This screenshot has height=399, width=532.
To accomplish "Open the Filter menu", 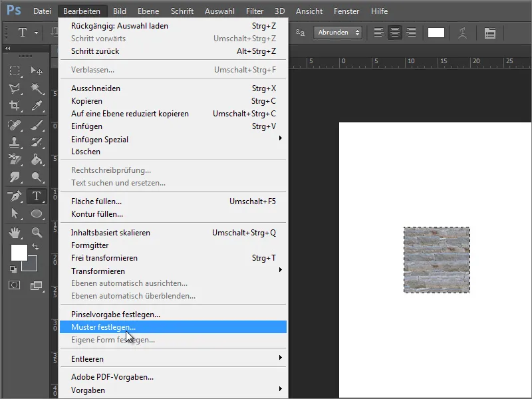I will 255,11.
